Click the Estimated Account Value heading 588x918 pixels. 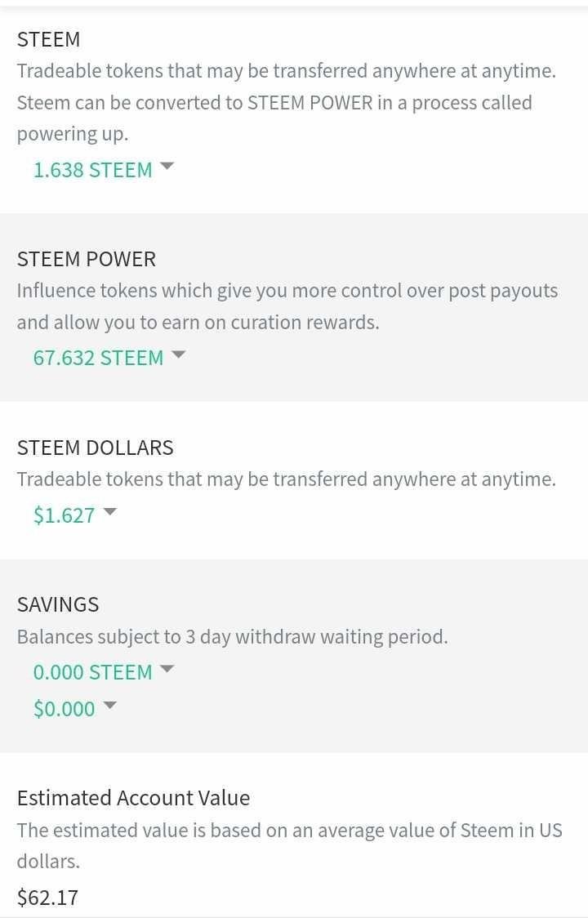[x=133, y=798]
